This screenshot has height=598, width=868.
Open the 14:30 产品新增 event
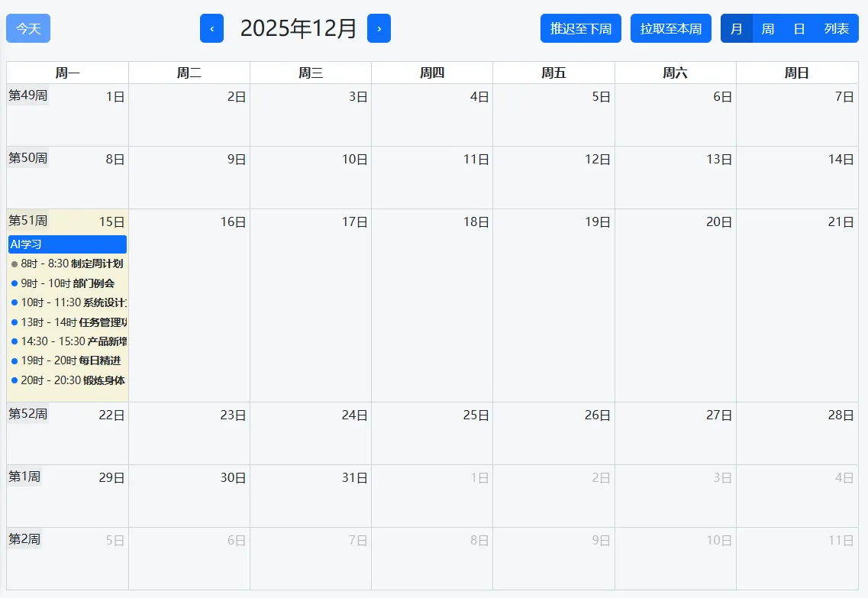tap(67, 341)
